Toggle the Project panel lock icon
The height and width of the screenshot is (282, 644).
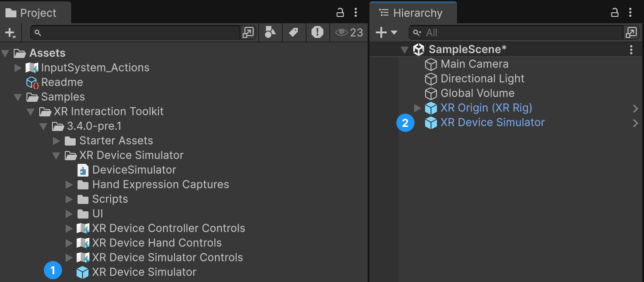pos(340,12)
